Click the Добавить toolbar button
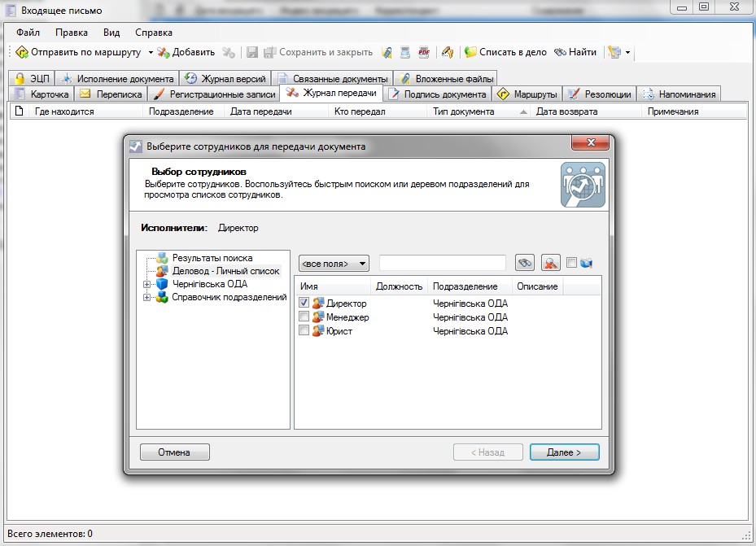756x546 pixels. [186, 52]
